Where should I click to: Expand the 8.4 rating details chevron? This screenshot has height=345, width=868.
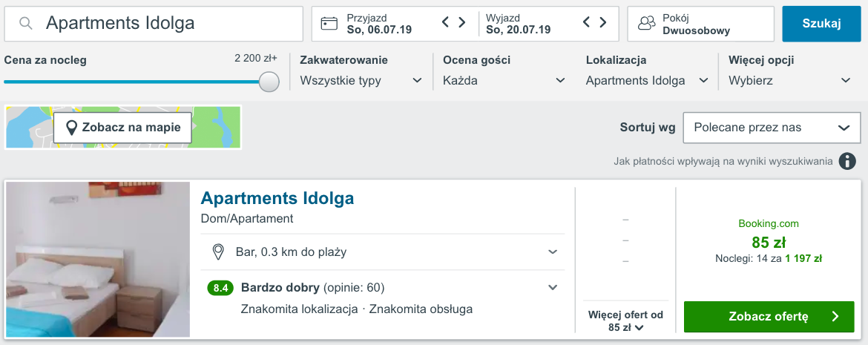coord(553,287)
